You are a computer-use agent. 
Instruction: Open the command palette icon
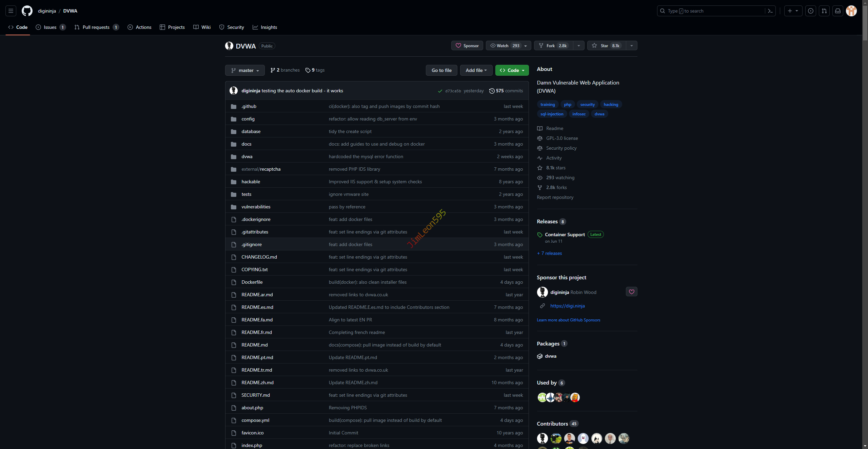pos(770,11)
